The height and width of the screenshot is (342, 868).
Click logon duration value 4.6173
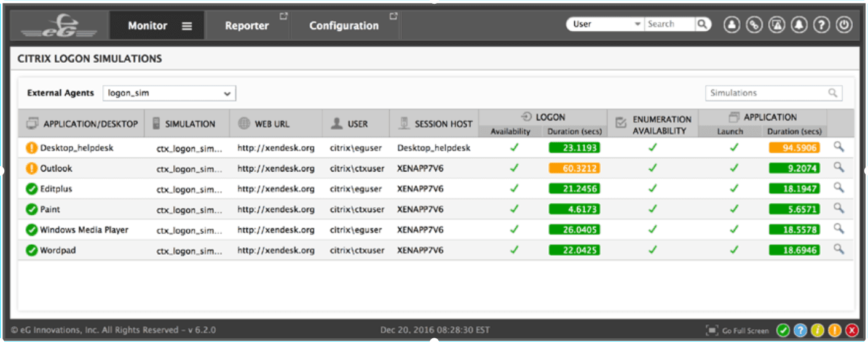tap(574, 209)
